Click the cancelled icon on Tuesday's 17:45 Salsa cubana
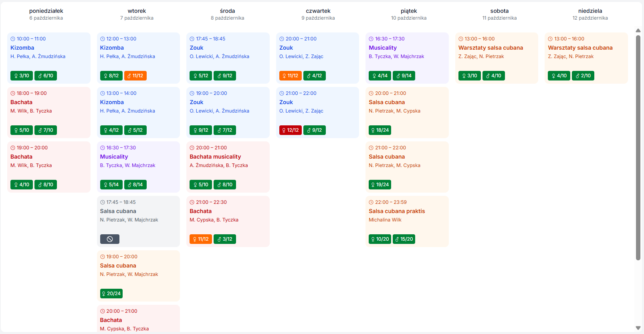Viewport: 644px width, 334px height. [x=109, y=239]
